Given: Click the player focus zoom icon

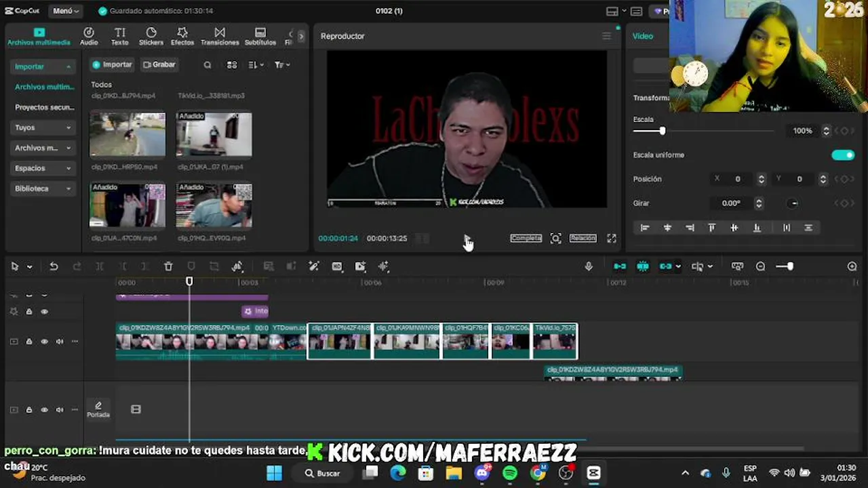Looking at the screenshot, I should tap(556, 239).
